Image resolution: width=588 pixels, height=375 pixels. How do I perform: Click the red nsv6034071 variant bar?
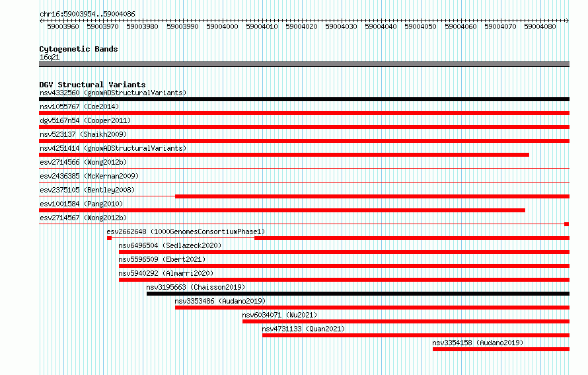click(406, 321)
